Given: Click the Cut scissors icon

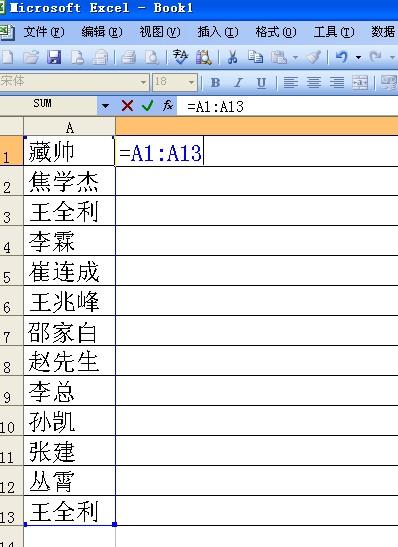Looking at the screenshot, I should (232, 57).
